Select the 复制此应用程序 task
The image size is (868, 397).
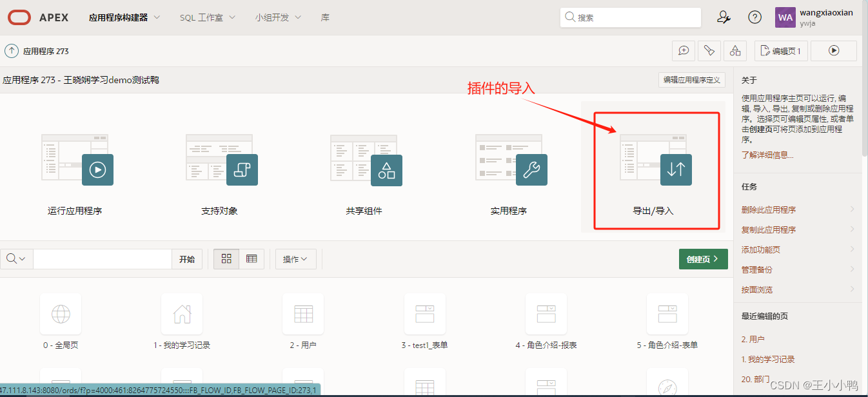[x=769, y=229]
